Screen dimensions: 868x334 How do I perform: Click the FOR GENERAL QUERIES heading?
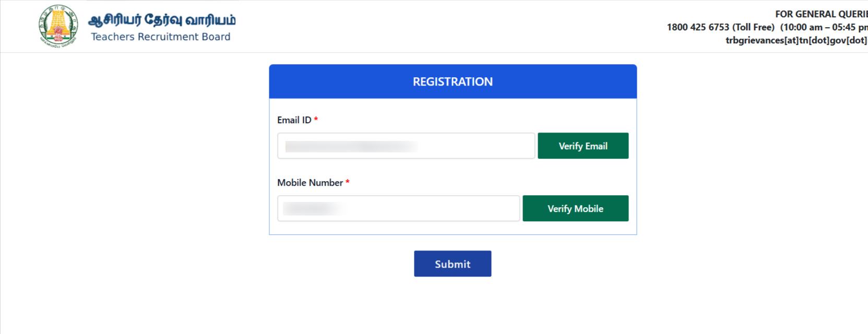[821, 14]
